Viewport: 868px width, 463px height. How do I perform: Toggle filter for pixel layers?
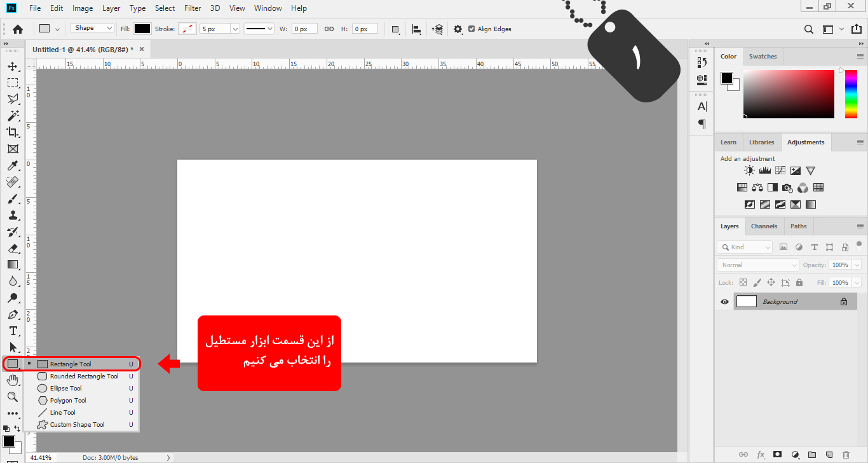783,247
